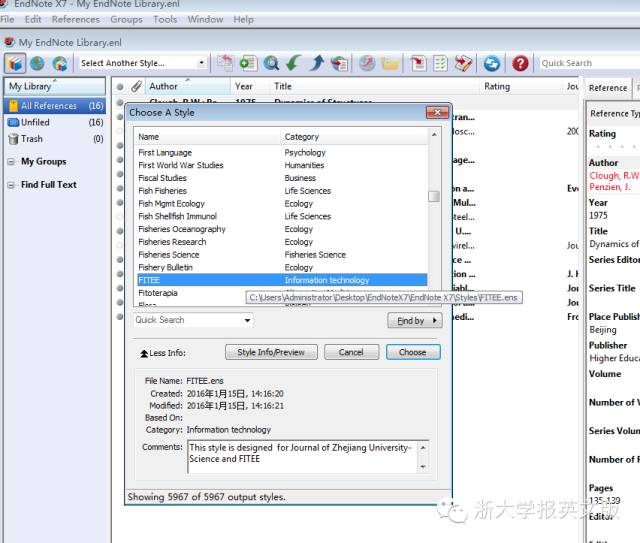Click the All References book icon

coord(13,106)
